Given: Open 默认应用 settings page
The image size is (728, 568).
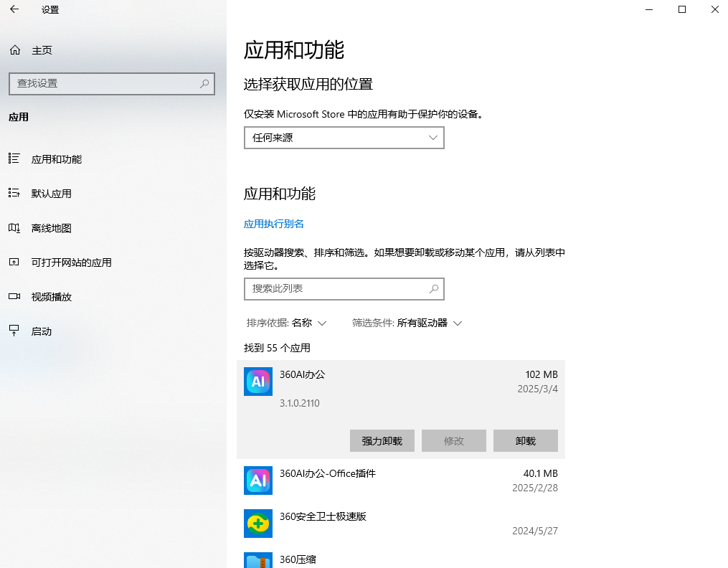Looking at the screenshot, I should click(51, 194).
